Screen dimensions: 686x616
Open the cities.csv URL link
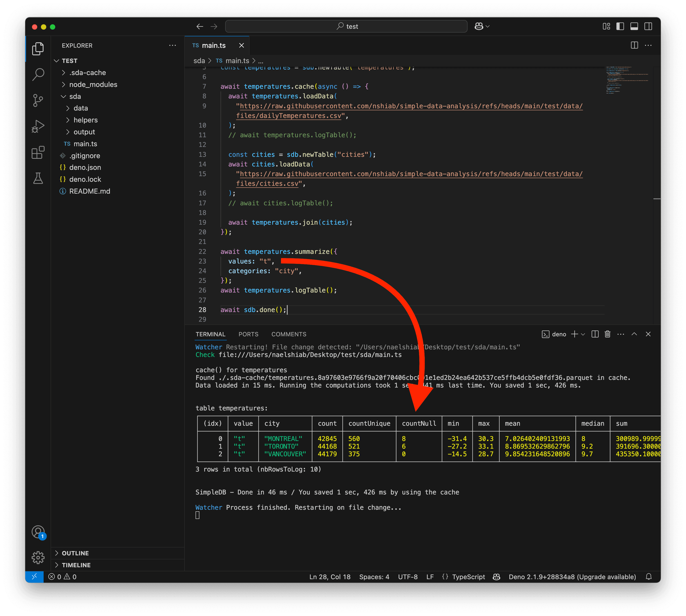tap(409, 179)
